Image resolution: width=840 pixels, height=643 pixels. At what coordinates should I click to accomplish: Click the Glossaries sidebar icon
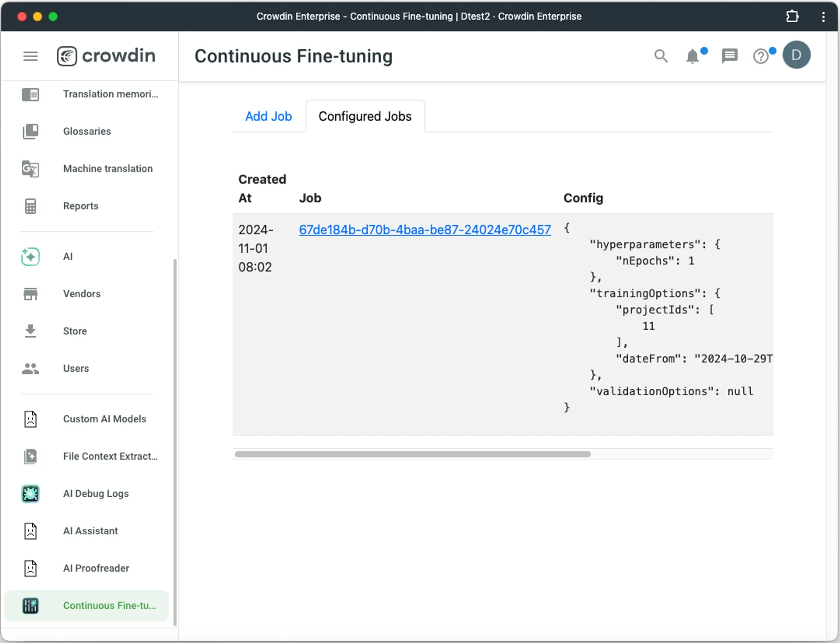click(x=30, y=131)
